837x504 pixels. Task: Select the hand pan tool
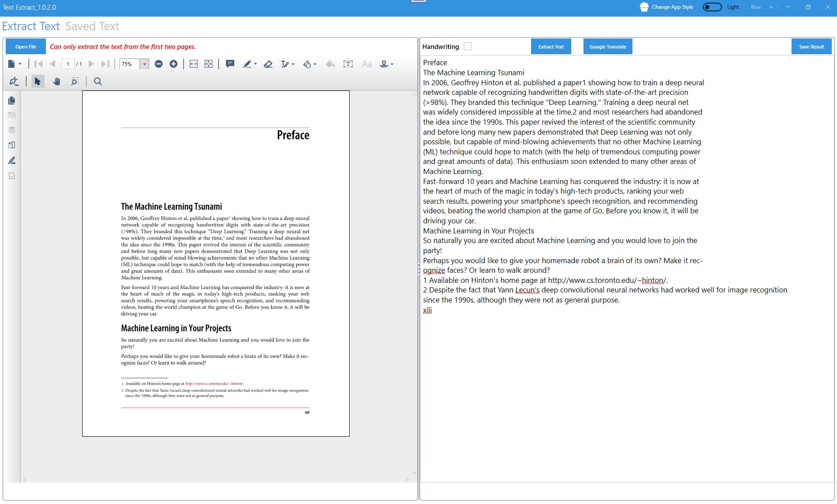[56, 81]
